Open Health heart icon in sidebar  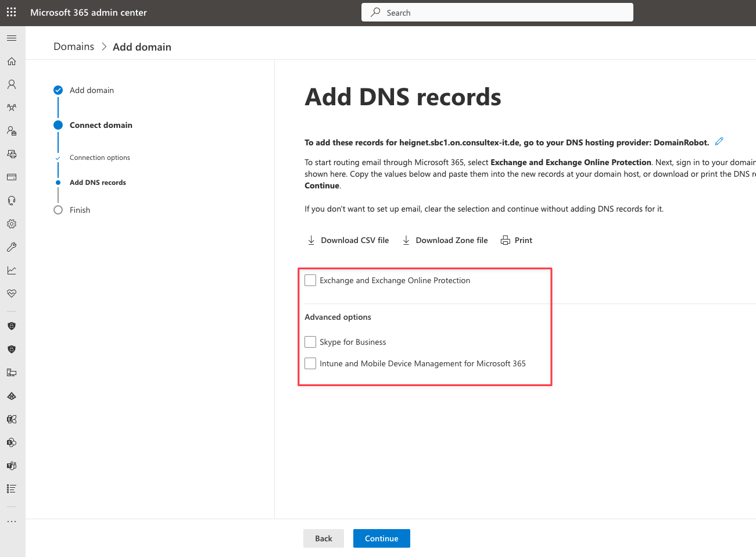point(12,294)
